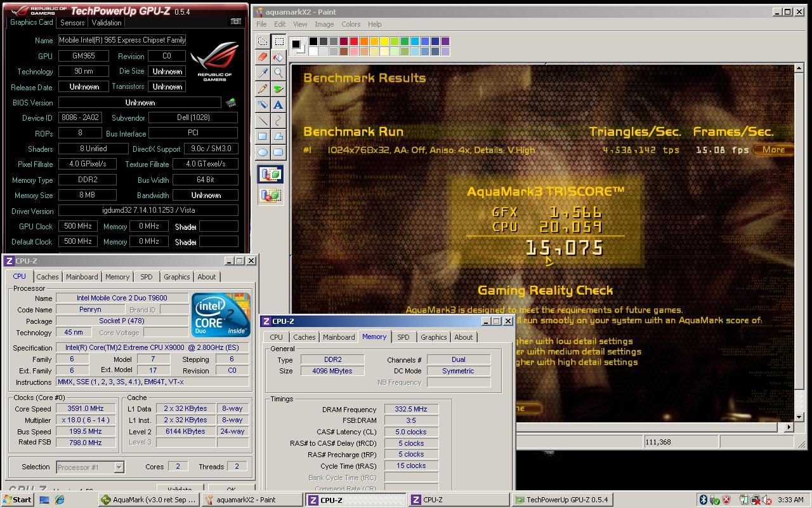Pick the Rectangle shape tool
812x508 pixels.
click(x=263, y=137)
